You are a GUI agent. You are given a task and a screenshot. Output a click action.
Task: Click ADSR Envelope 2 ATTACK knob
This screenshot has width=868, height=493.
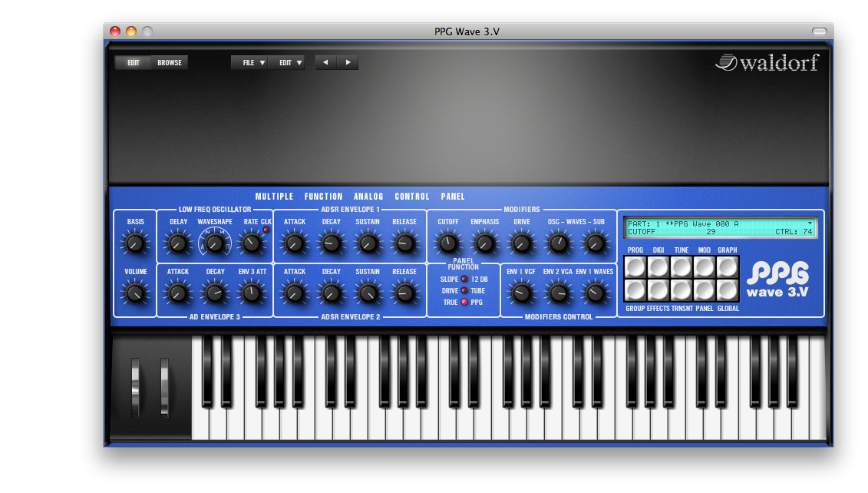pyautogui.click(x=295, y=293)
